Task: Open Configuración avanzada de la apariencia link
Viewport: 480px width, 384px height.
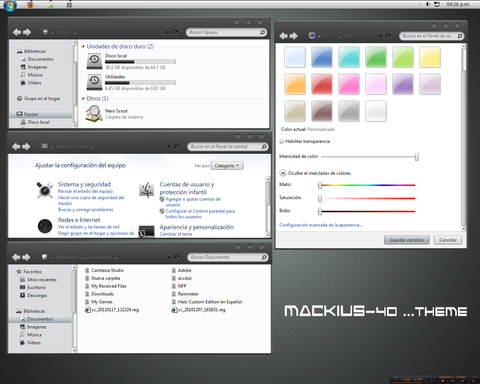Action: (x=321, y=225)
